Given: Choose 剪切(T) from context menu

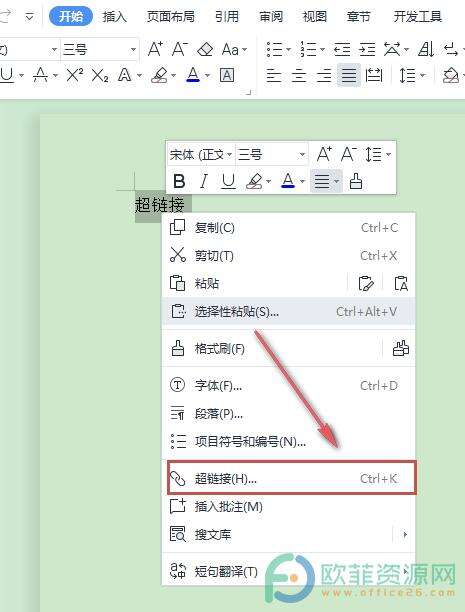Looking at the screenshot, I should (x=289, y=256).
